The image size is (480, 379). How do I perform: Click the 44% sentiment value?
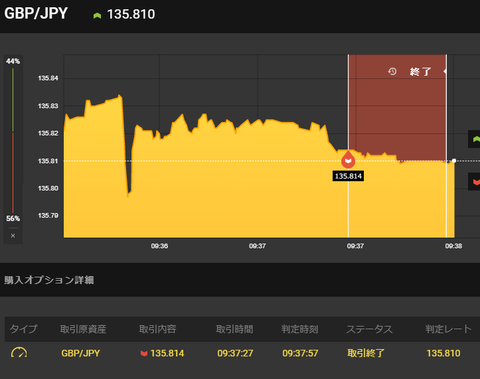pyautogui.click(x=13, y=61)
